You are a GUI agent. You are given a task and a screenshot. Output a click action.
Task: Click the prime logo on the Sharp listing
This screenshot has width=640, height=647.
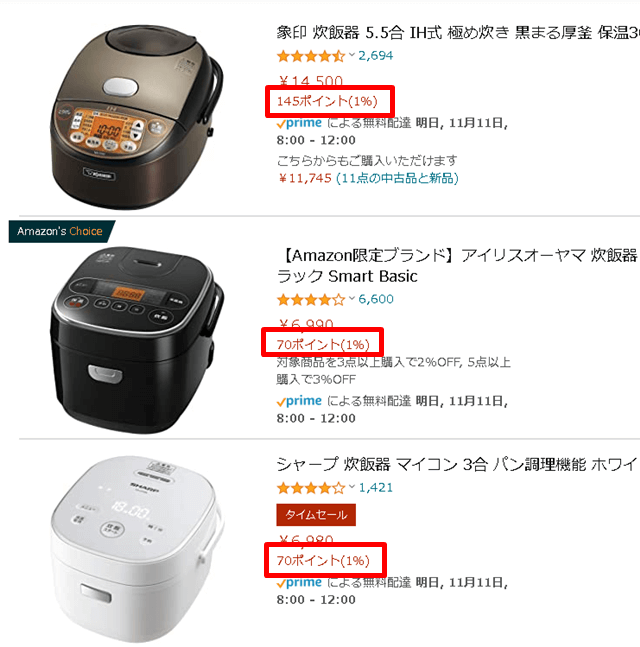300,583
